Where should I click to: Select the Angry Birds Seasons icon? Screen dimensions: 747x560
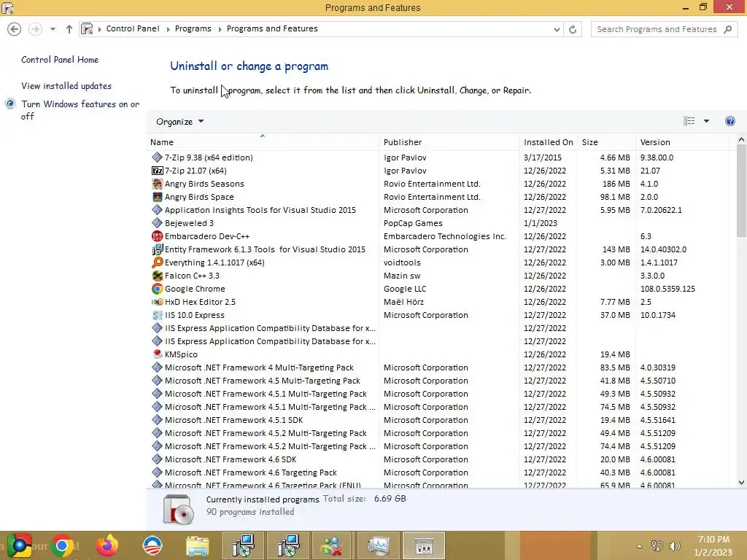click(x=158, y=184)
